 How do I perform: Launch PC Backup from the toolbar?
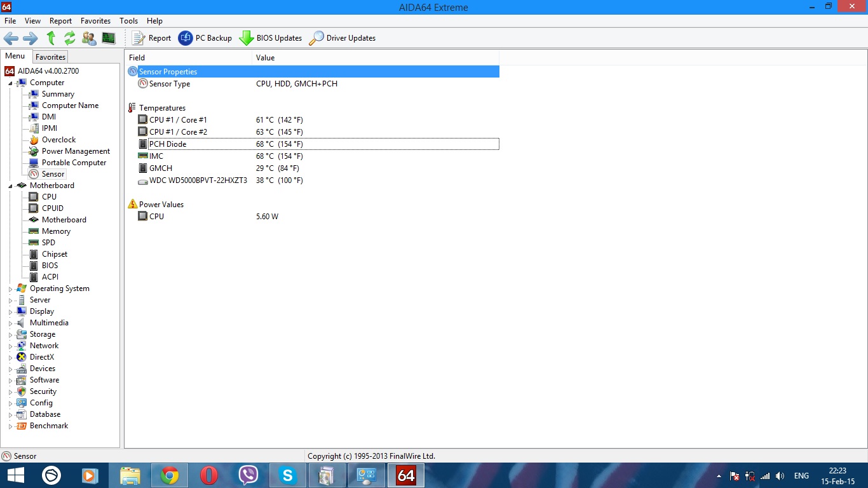click(205, 38)
